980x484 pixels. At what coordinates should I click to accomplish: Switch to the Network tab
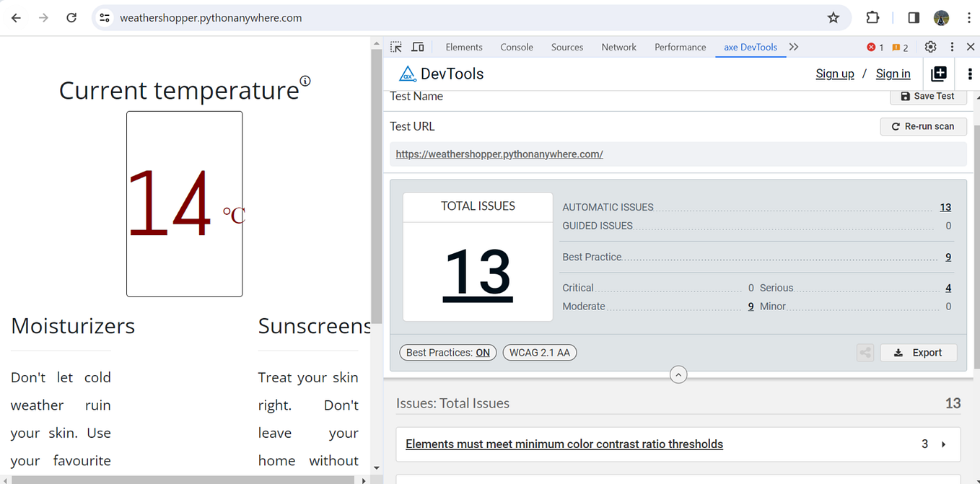(x=618, y=46)
